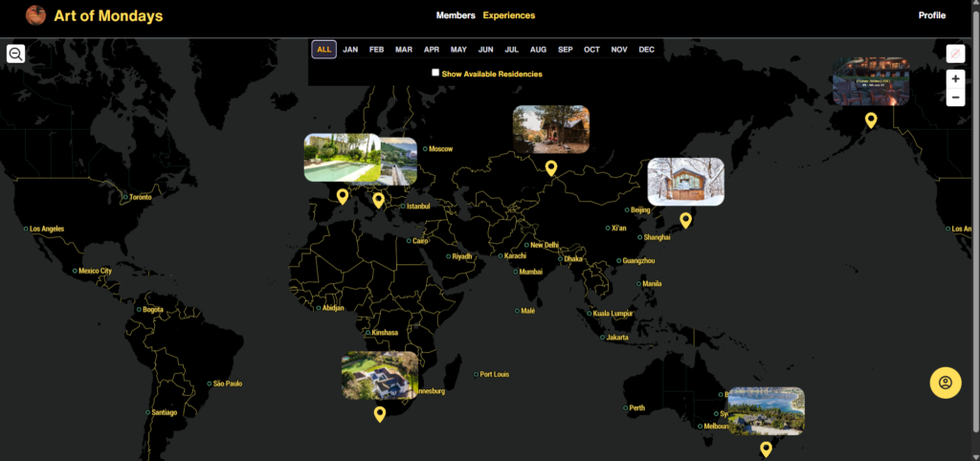Select the pin near South Africa's coast
Image resolution: width=980 pixels, height=461 pixels.
click(x=380, y=414)
